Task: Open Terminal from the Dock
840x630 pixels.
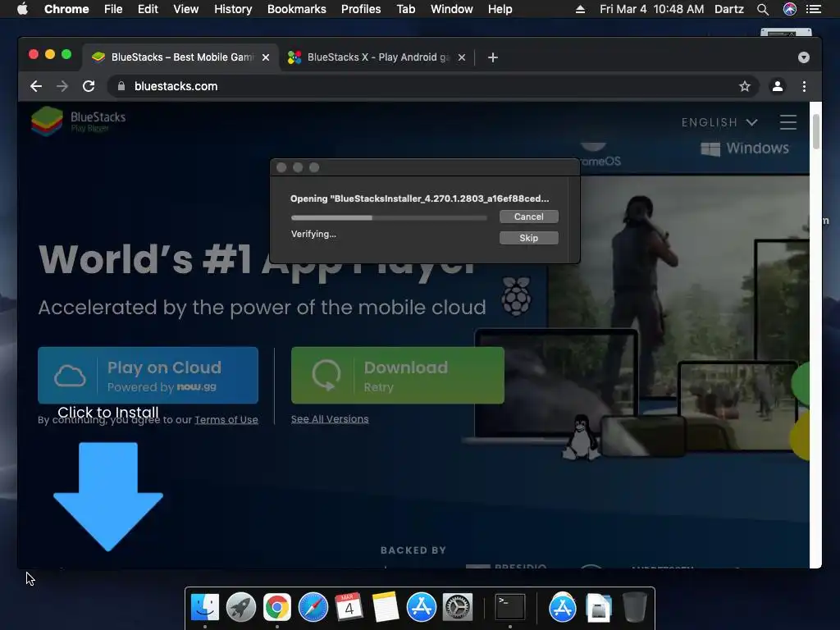Action: pyautogui.click(x=509, y=608)
